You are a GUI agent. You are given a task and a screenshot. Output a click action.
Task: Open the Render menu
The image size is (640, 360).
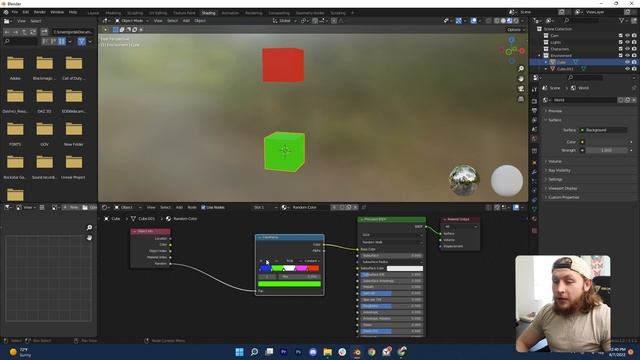click(40, 12)
